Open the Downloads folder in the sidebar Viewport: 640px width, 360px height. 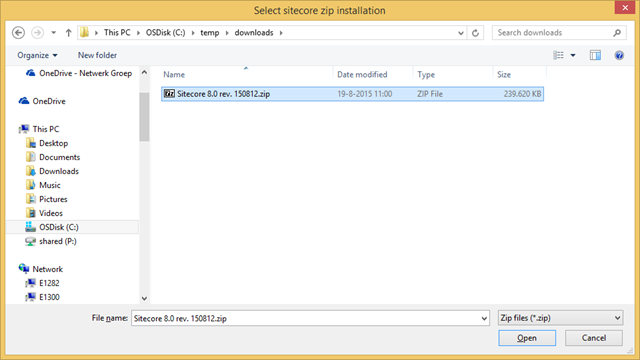pos(59,171)
